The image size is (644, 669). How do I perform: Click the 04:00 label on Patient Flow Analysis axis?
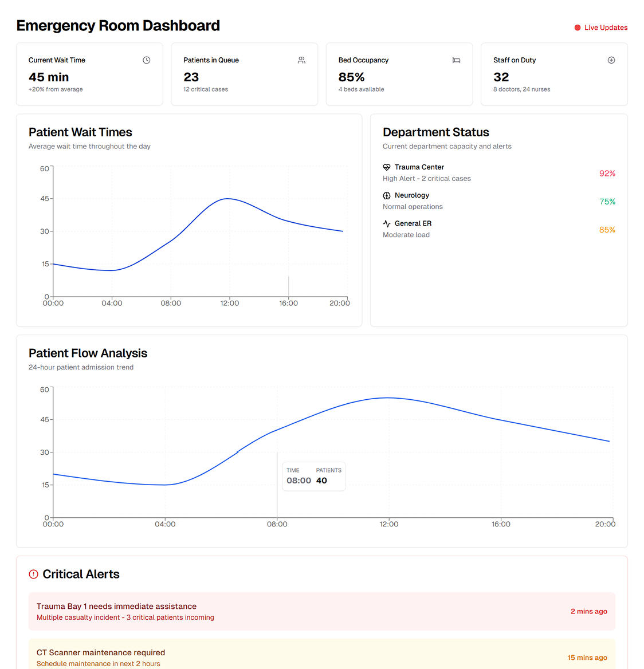tap(165, 524)
